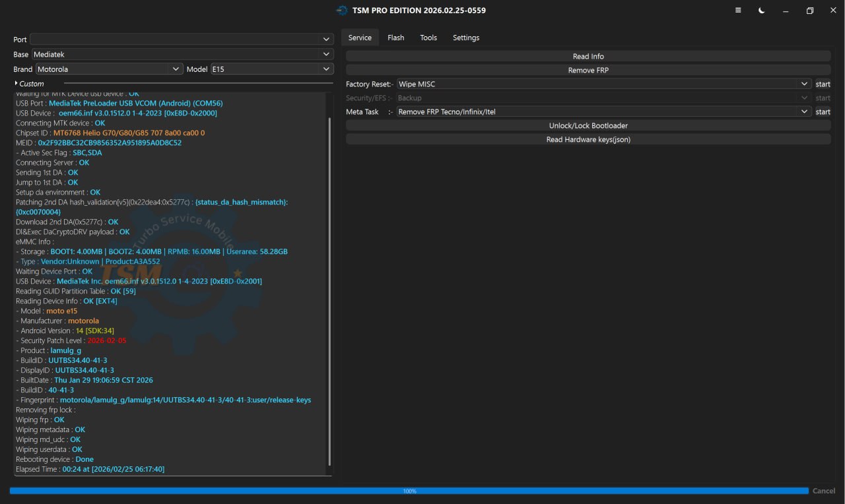Viewport: 845px width, 504px height.
Task: Click the Remove FRP button
Action: pyautogui.click(x=588, y=71)
